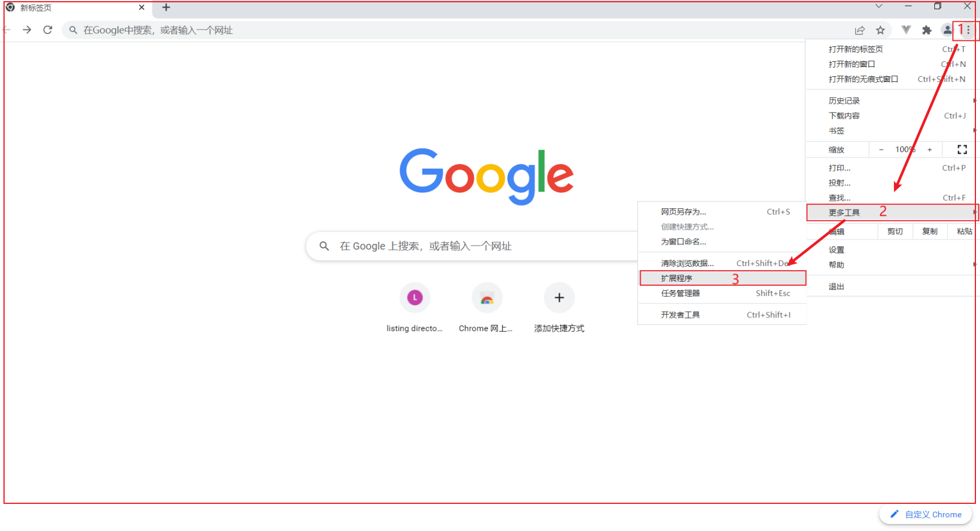The height and width of the screenshot is (531, 980).
Task: Open 打开新的无痕式窗口 incognito window
Action: coord(892,79)
